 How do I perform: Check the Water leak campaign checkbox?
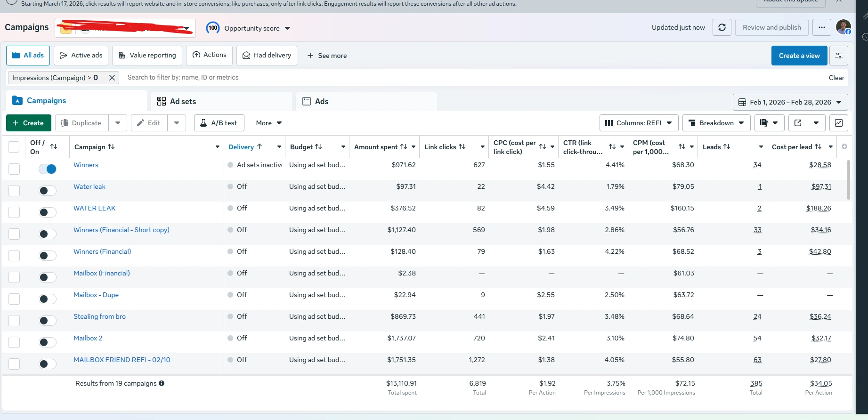[x=14, y=191]
